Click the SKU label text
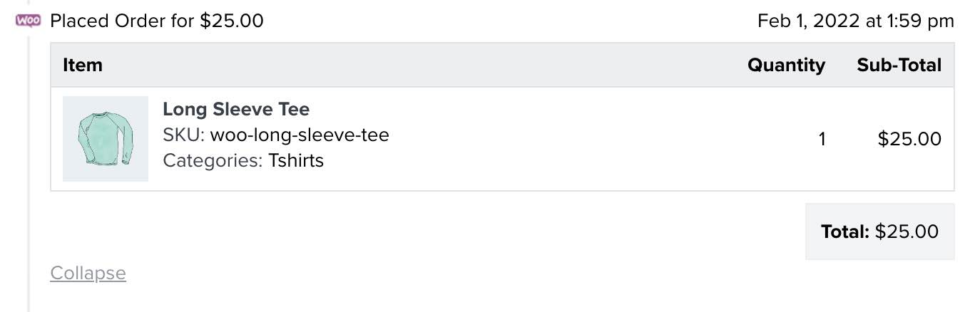The width and height of the screenshot is (980, 312). [184, 135]
